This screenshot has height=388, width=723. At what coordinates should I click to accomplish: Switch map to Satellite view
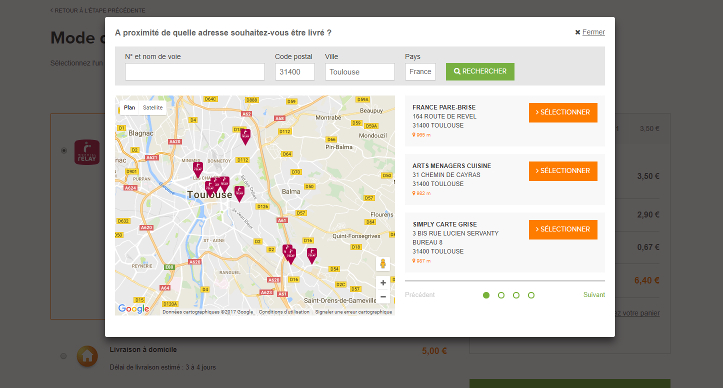(153, 107)
